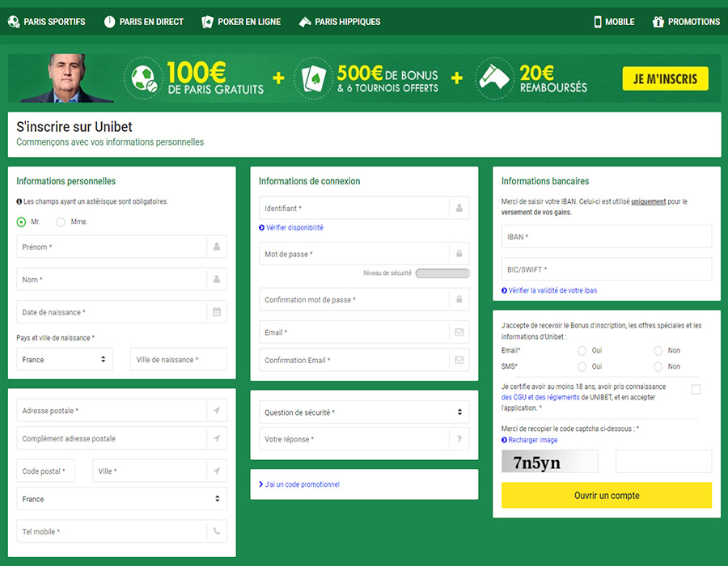
Task: Open the Question de sécurité dropdown
Action: [x=364, y=412]
